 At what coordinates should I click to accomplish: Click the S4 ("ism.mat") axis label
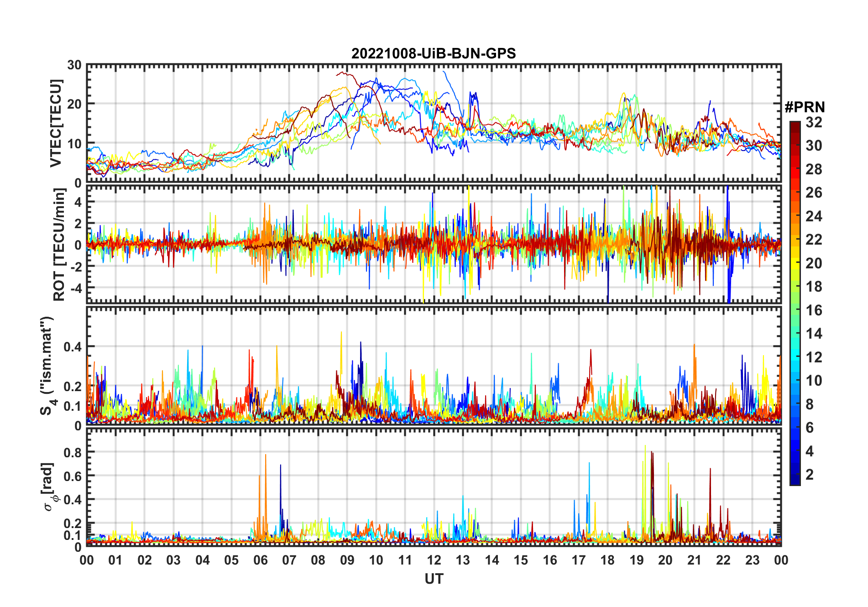[48, 366]
